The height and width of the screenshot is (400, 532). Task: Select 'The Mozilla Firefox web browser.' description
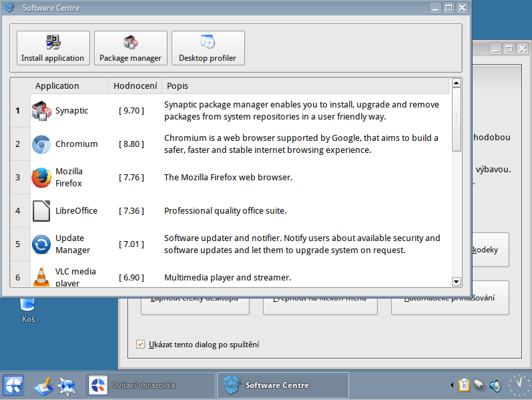point(228,178)
